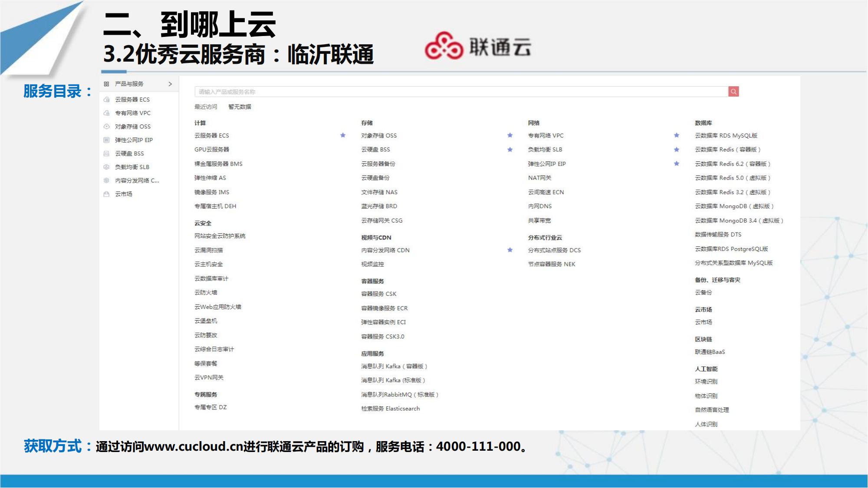Image resolution: width=868 pixels, height=488 pixels.
Task: Toggle favorite star for 弹性公网IP EIP
Action: [x=677, y=164]
